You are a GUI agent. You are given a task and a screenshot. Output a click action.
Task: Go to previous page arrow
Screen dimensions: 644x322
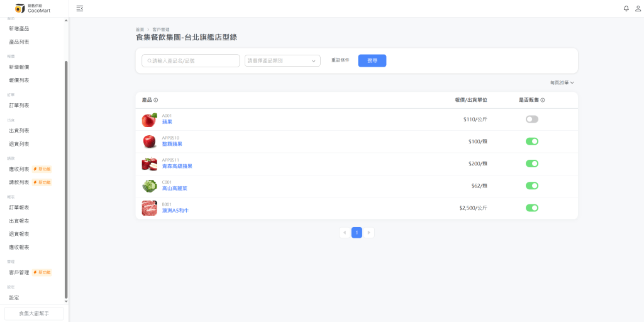(345, 233)
